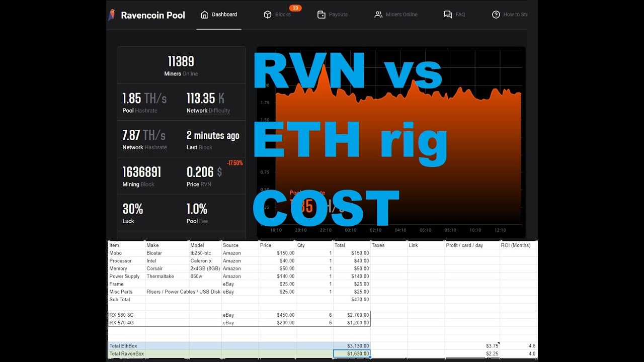Click the 1.0% Pool Fee value

pyautogui.click(x=197, y=209)
